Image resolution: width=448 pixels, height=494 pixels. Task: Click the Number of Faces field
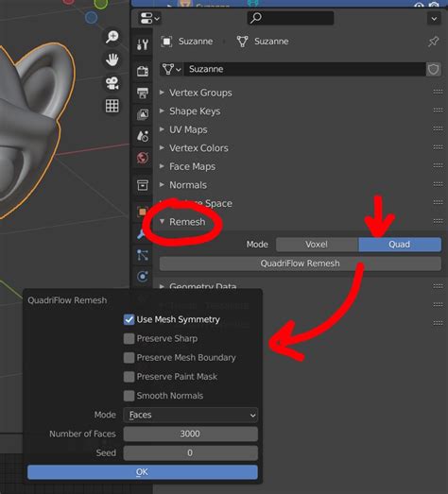[x=190, y=434]
